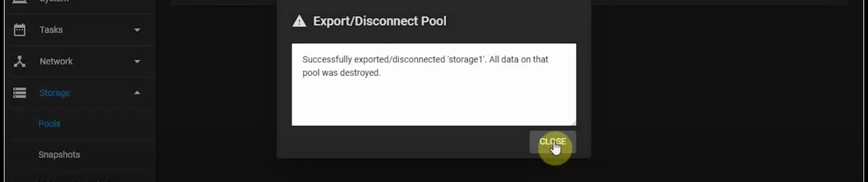Expand the System menu arrow
The width and height of the screenshot is (868, 182).
(137, 1)
